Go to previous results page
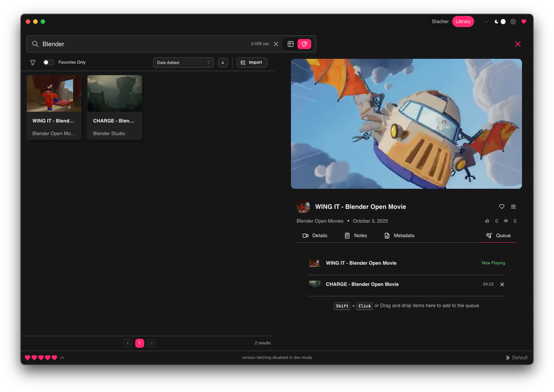The width and height of the screenshot is (554, 392). click(x=128, y=343)
